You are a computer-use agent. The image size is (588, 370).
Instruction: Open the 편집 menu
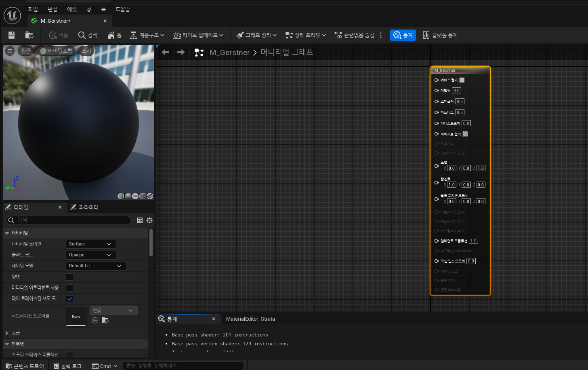point(52,9)
